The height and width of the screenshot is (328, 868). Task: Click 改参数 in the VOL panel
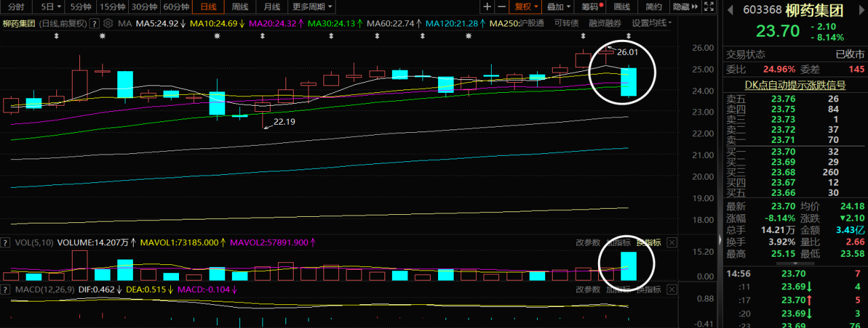[588, 243]
